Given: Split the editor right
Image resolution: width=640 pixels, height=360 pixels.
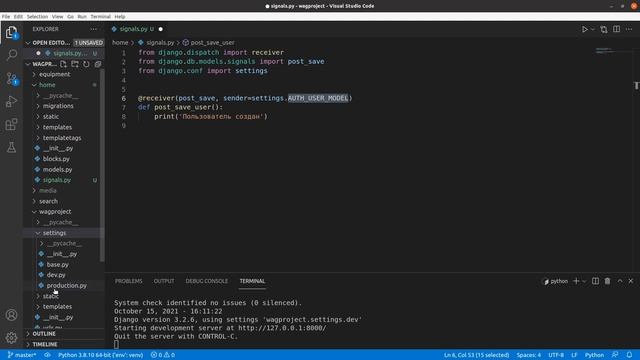Looking at the screenshot, I should (616, 29).
